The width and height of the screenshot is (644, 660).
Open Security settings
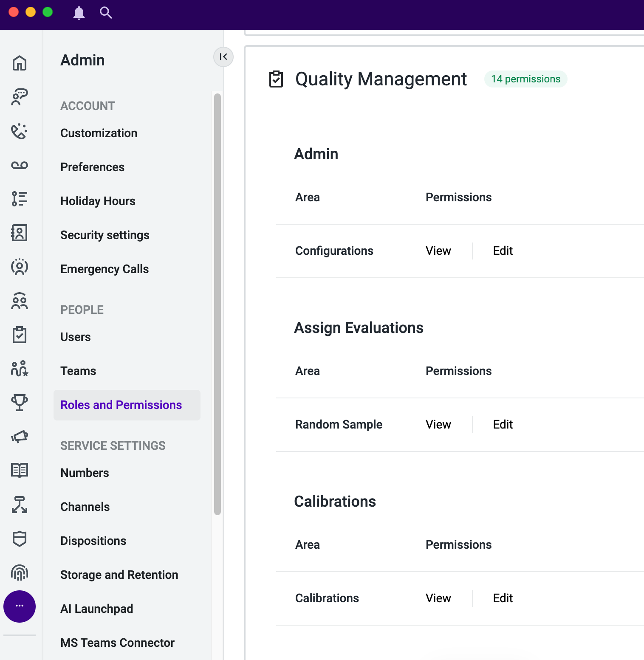pos(105,235)
